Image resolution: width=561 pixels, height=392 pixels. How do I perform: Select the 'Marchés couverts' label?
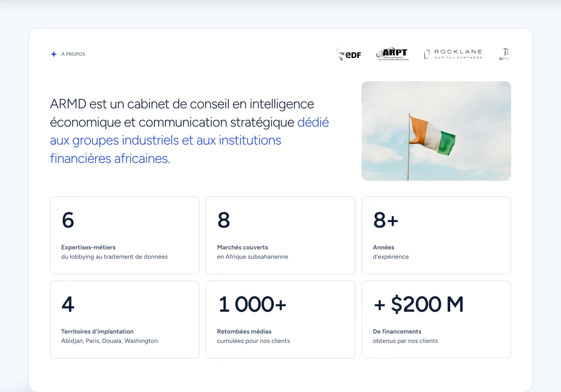(x=242, y=247)
